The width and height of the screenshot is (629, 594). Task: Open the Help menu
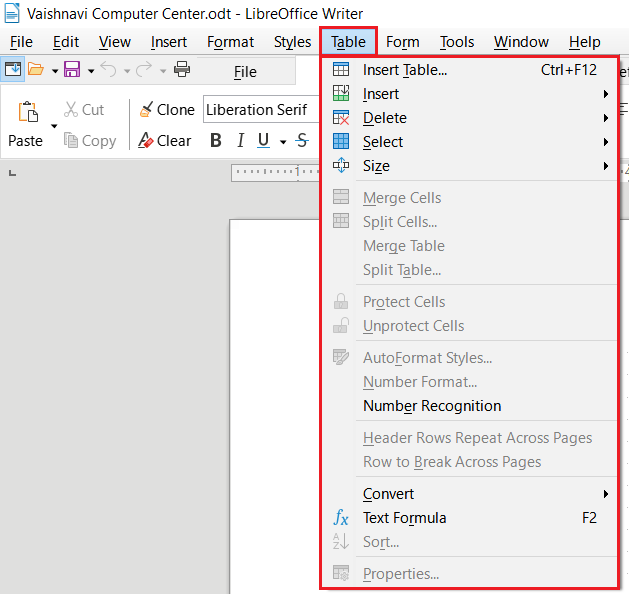584,42
